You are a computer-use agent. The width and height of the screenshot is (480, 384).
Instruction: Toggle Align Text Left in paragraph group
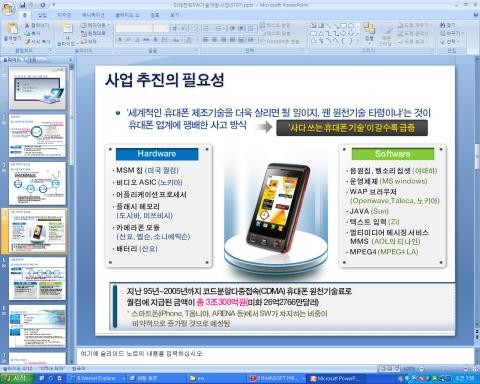pyautogui.click(x=206, y=40)
